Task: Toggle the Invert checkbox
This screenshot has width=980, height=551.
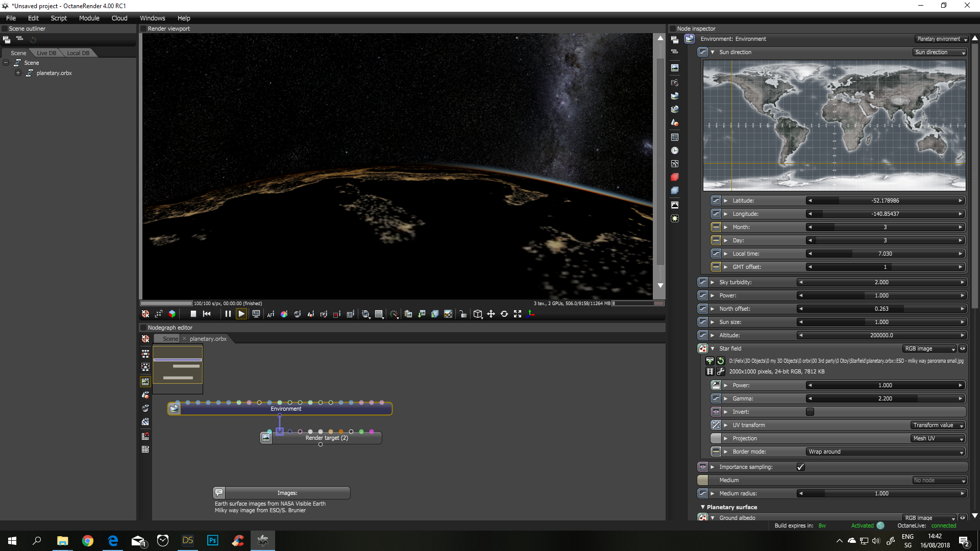Action: [810, 412]
